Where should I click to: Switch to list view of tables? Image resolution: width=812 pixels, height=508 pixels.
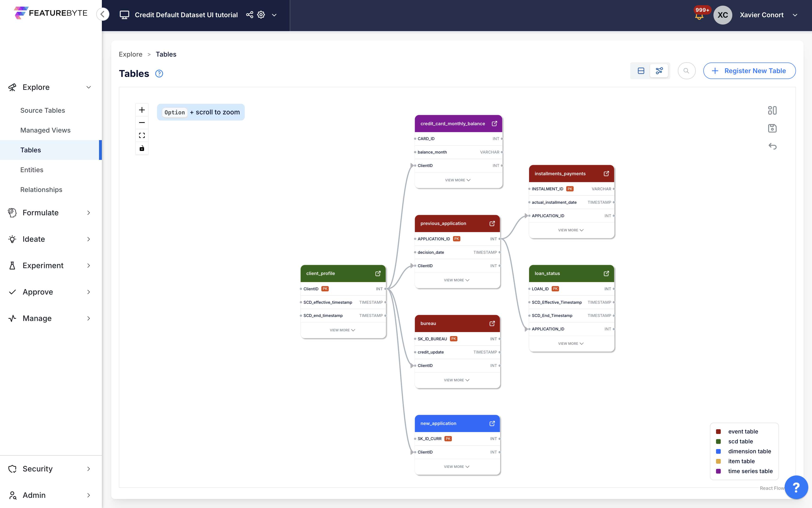pos(641,71)
